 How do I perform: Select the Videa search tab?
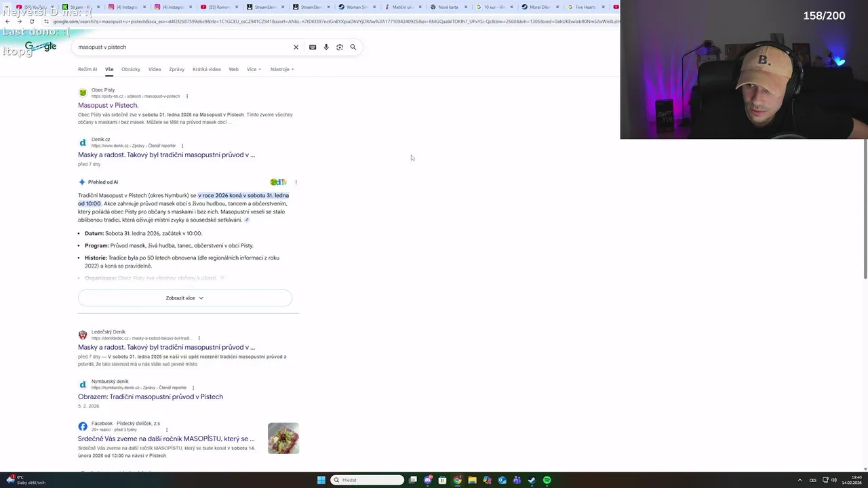[155, 69]
